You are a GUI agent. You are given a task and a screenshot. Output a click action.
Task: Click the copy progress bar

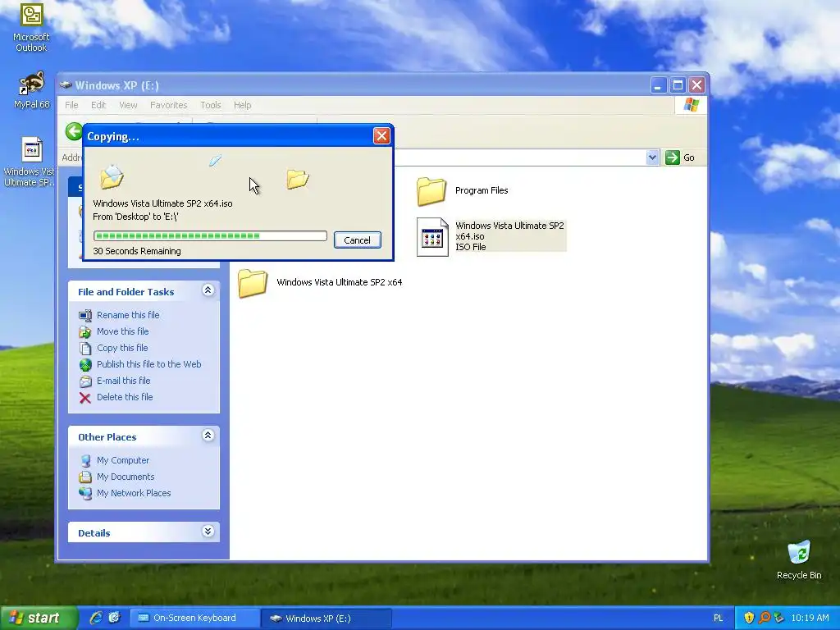point(210,235)
